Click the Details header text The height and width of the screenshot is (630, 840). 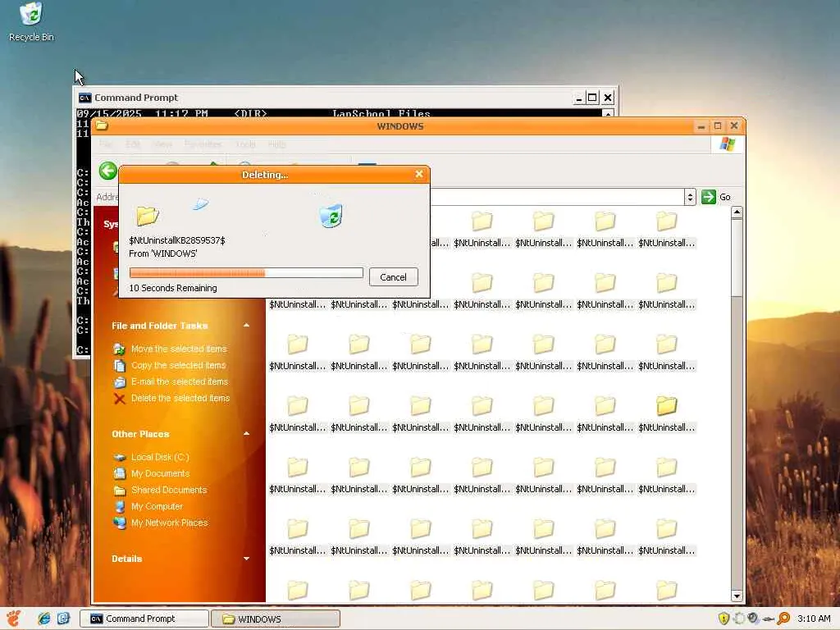click(x=127, y=559)
